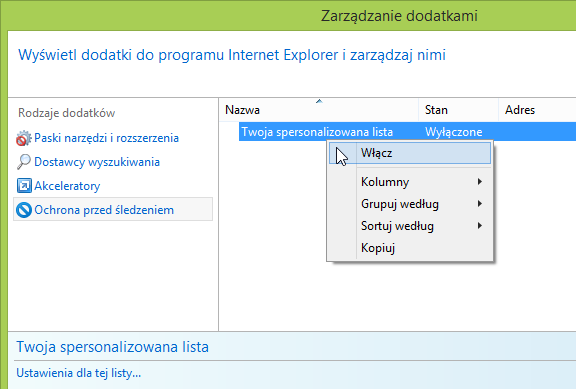This screenshot has width=576, height=389.
Task: Click the Dostawcy wyszukiwania magnifier icon
Action: (x=24, y=162)
